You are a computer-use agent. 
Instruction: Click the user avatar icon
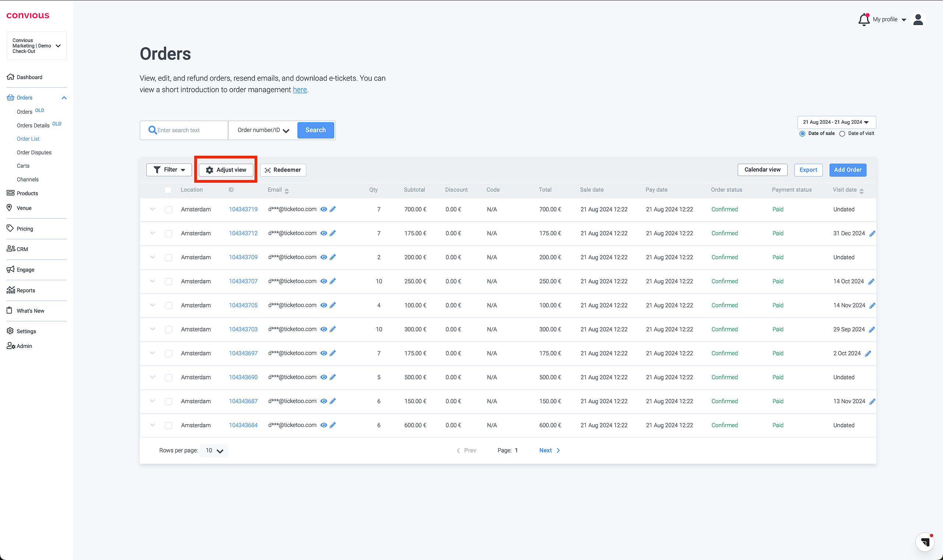point(918,19)
